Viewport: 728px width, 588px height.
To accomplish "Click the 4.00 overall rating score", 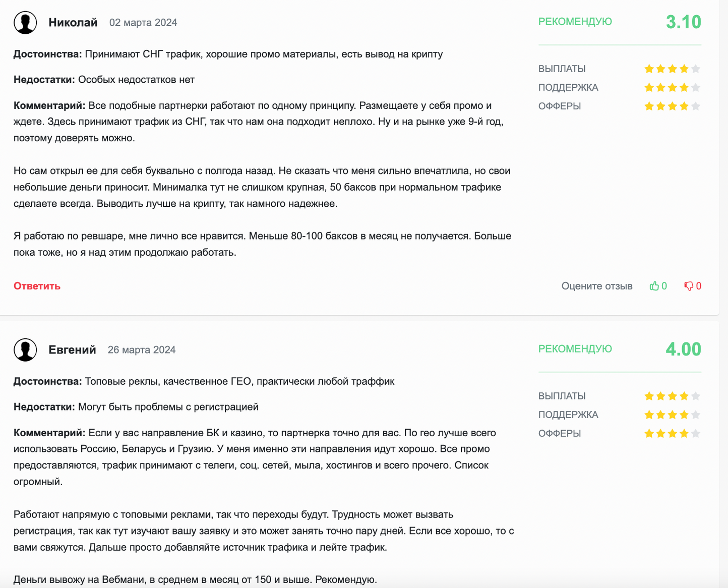I will pyautogui.click(x=683, y=349).
